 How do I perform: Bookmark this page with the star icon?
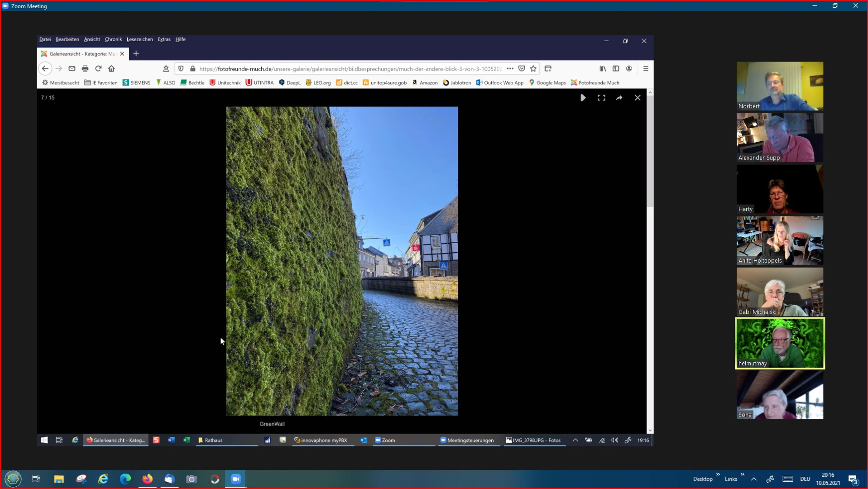click(533, 69)
